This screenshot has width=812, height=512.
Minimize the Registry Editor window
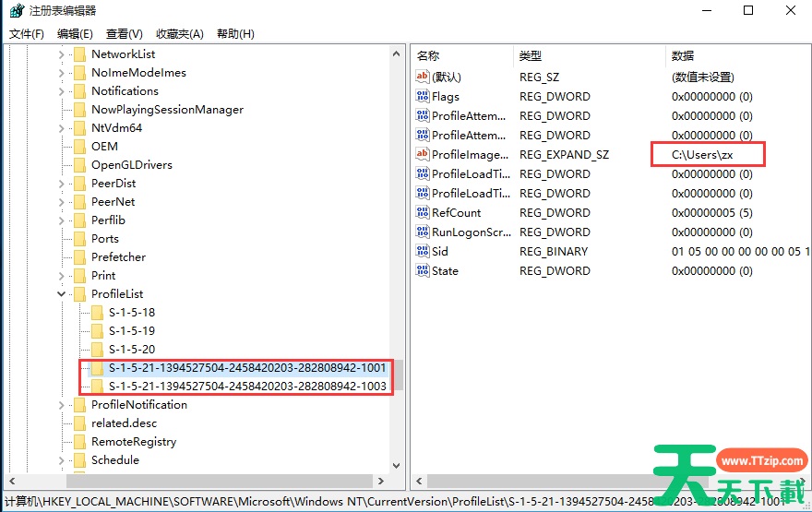point(707,10)
